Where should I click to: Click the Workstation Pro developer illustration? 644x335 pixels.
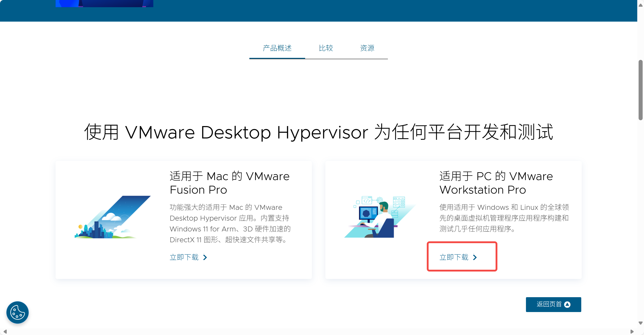(380, 217)
